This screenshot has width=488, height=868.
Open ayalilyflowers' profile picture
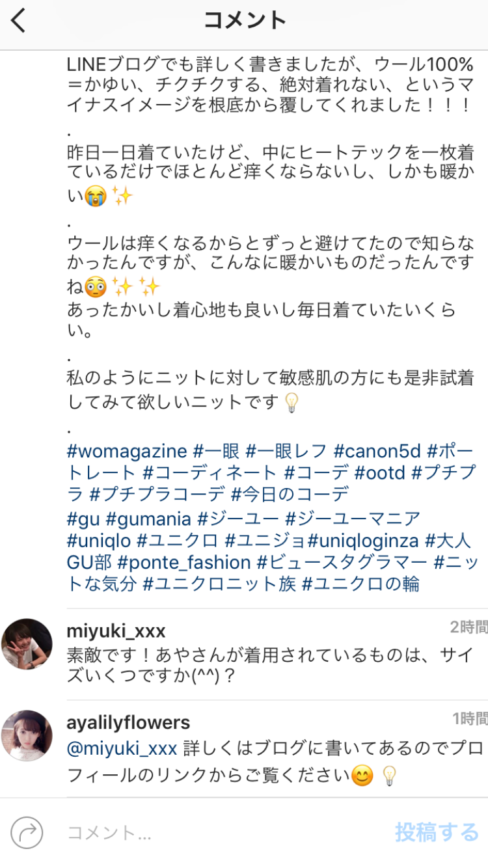pyautogui.click(x=27, y=736)
